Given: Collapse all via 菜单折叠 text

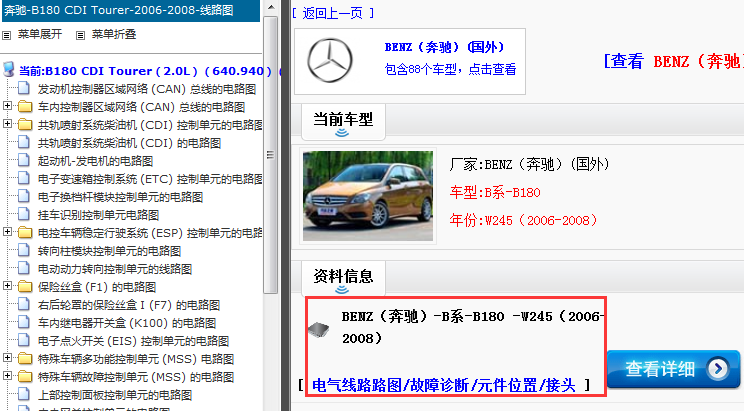Looking at the screenshot, I should pyautogui.click(x=114, y=34).
